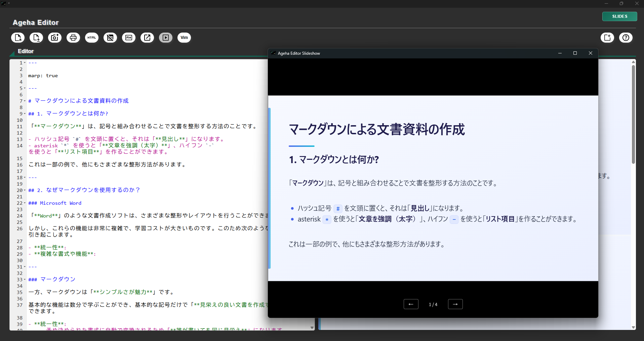Click the open in external window icon
The image size is (644, 341).
point(147,38)
